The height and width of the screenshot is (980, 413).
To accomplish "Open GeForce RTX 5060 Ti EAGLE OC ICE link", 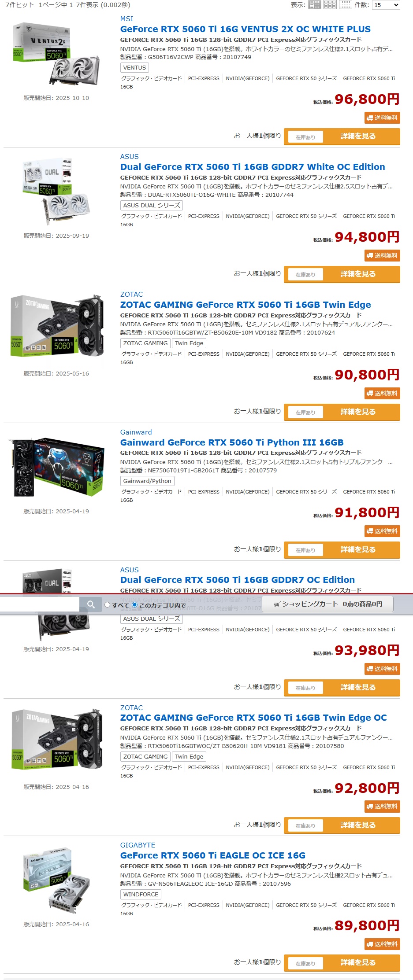I will click(x=213, y=855).
